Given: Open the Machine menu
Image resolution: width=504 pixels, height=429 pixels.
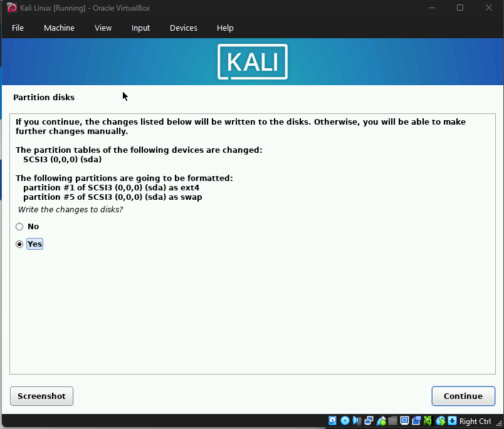Looking at the screenshot, I should pyautogui.click(x=59, y=28).
